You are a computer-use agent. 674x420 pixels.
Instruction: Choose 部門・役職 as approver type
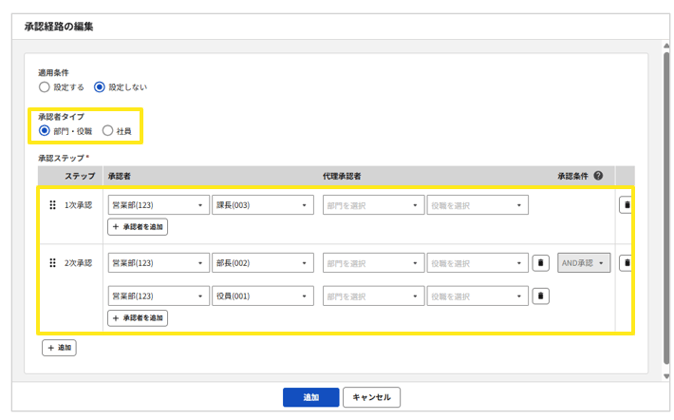(44, 131)
